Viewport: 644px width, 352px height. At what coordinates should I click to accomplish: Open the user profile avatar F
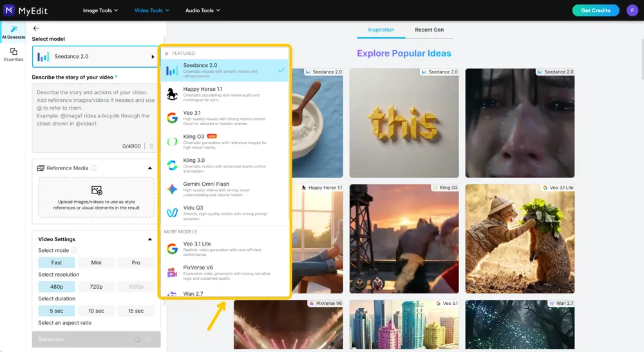tap(632, 10)
